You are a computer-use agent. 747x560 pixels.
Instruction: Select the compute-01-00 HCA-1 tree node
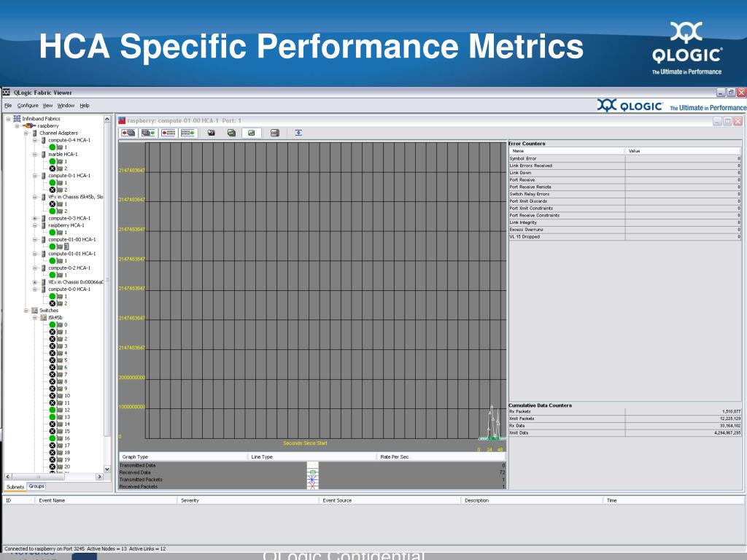(x=72, y=239)
